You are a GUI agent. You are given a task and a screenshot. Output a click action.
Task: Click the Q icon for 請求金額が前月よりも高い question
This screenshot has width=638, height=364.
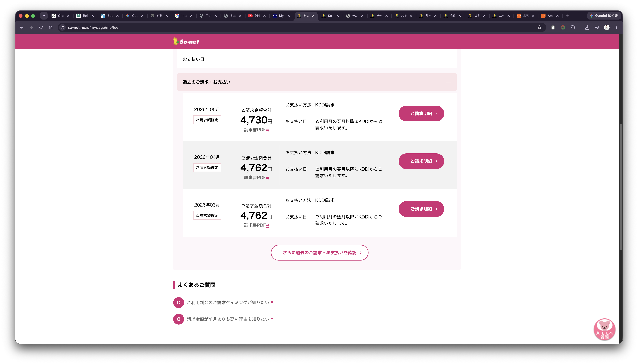pos(178,319)
